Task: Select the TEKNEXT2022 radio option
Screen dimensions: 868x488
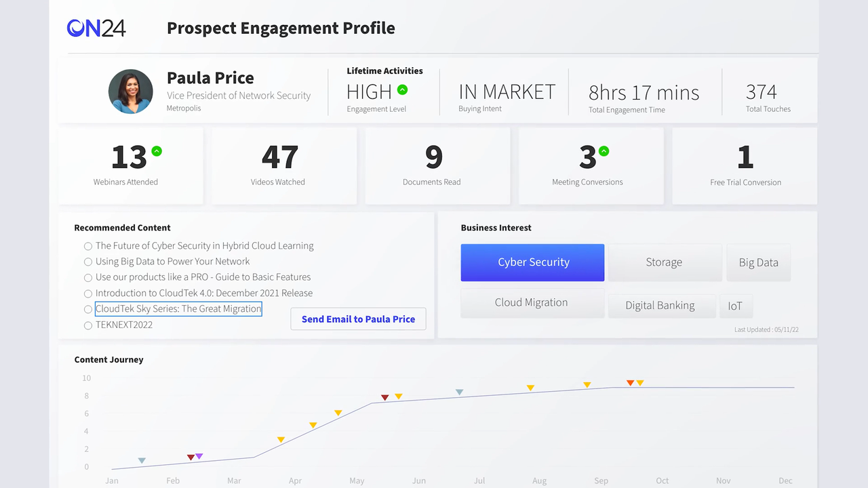Action: click(x=88, y=325)
